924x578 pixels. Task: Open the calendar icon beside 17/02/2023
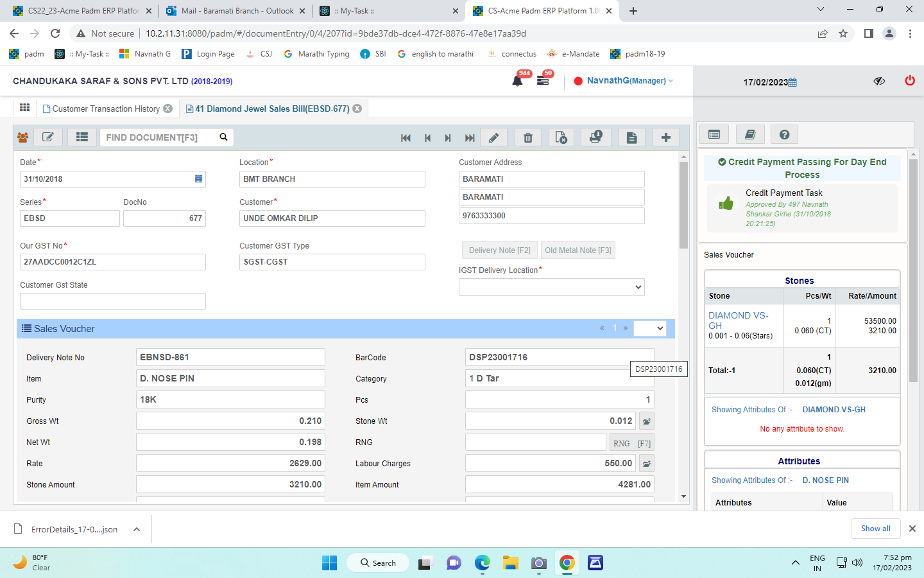792,82
